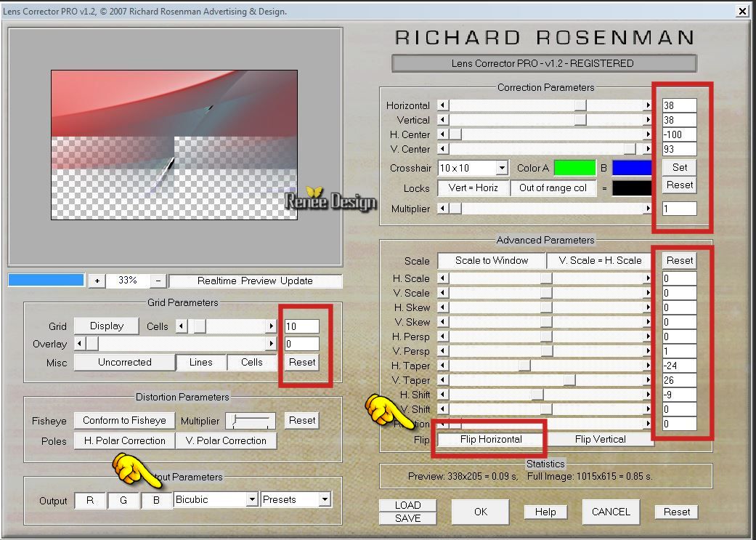Toggle Out of range col lock
756x540 pixels.
[553, 188]
